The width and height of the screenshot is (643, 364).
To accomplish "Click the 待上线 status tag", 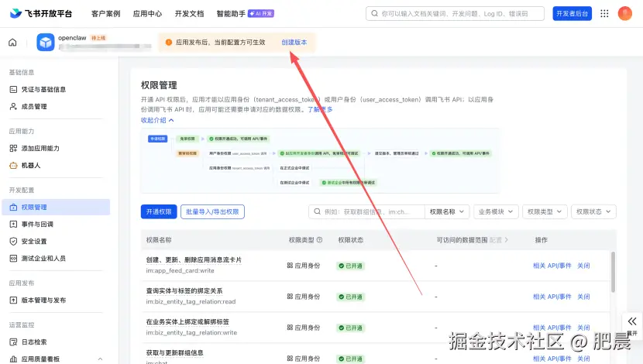I will point(98,38).
